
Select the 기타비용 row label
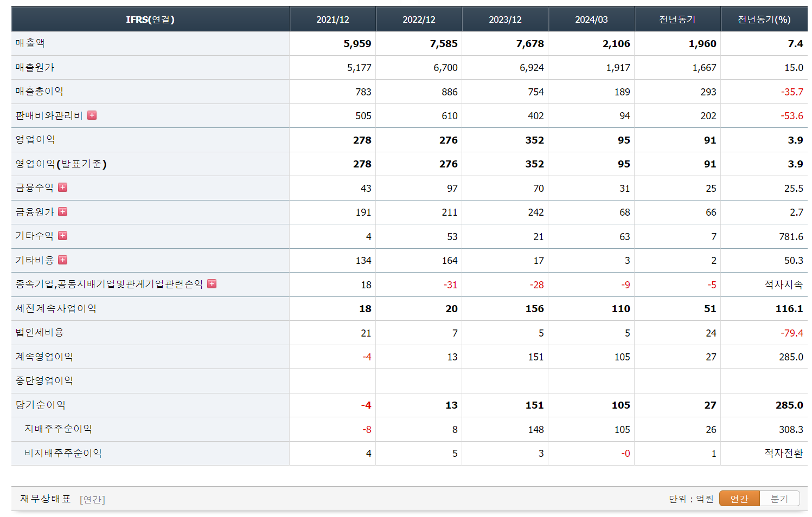[x=35, y=260]
